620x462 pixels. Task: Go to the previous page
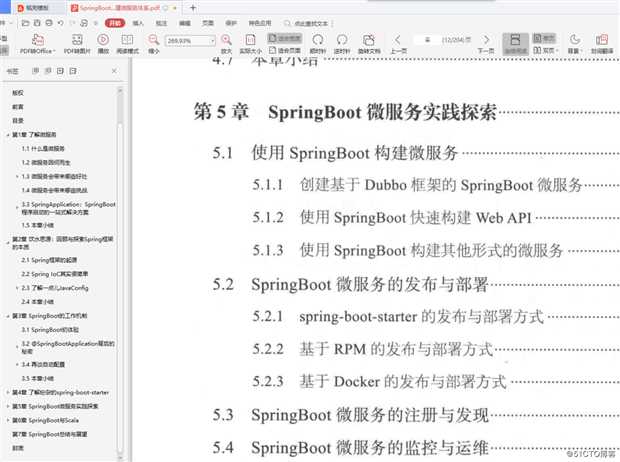click(398, 44)
